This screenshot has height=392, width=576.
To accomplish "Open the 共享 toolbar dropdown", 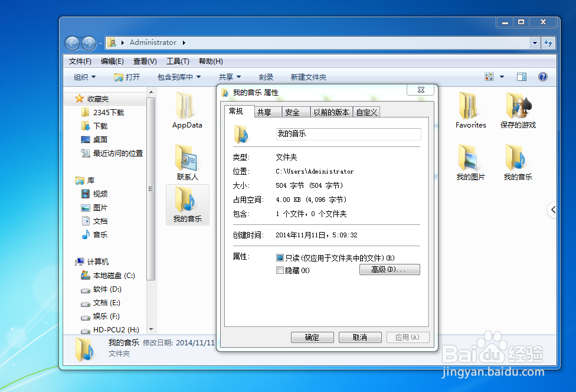I will coord(230,77).
